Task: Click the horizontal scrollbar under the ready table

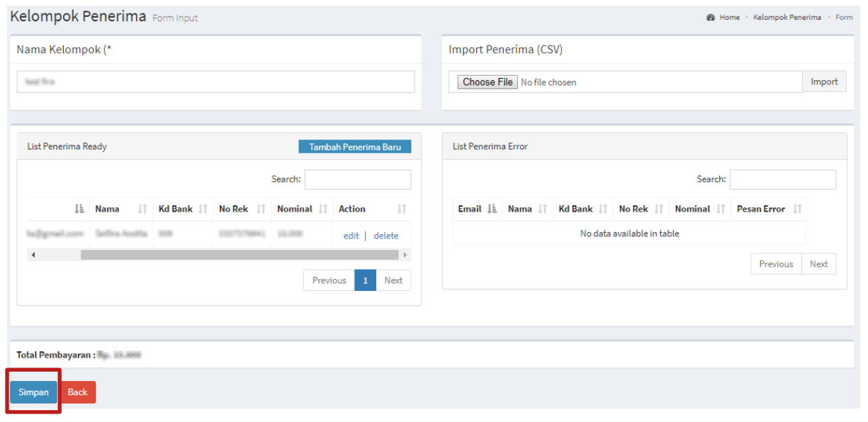Action: pyautogui.click(x=220, y=254)
